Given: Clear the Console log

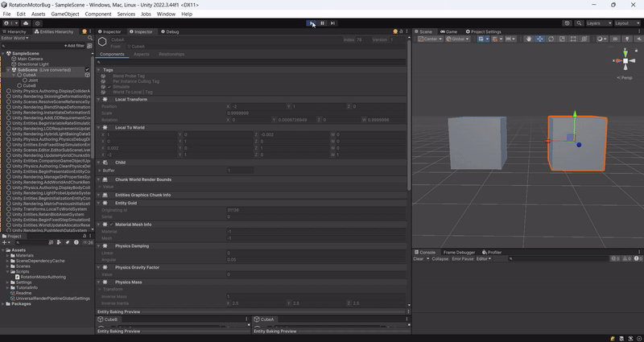Looking at the screenshot, I should click(x=419, y=259).
